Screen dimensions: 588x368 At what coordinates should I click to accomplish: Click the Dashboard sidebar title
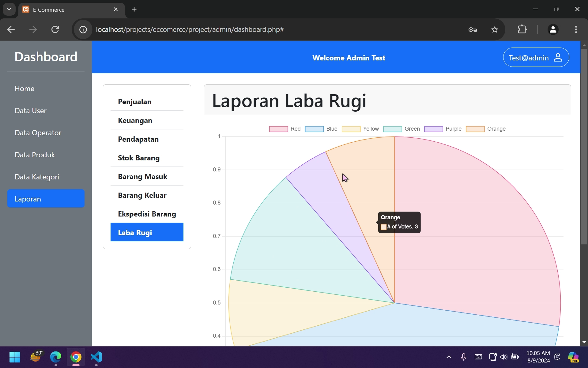(46, 57)
